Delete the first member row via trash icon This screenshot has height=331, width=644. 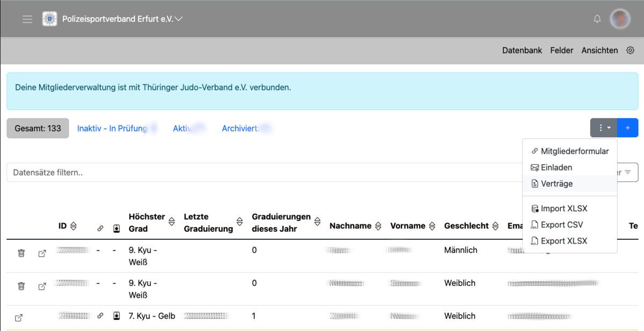pyautogui.click(x=21, y=253)
